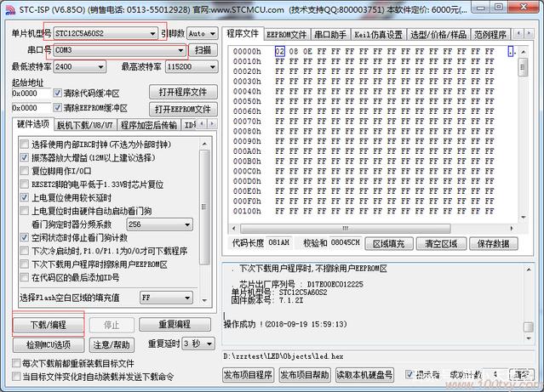This screenshot has width=544, height=392.
Task: Enable 上电复位时由硬件自动启动看门狗
Action: click(x=25, y=211)
